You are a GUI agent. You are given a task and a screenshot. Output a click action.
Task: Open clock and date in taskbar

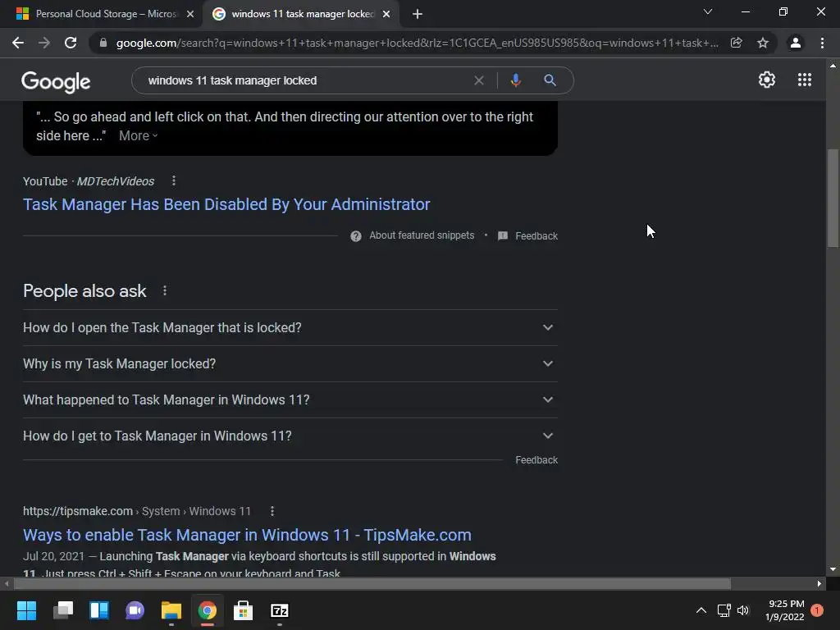[x=785, y=610]
